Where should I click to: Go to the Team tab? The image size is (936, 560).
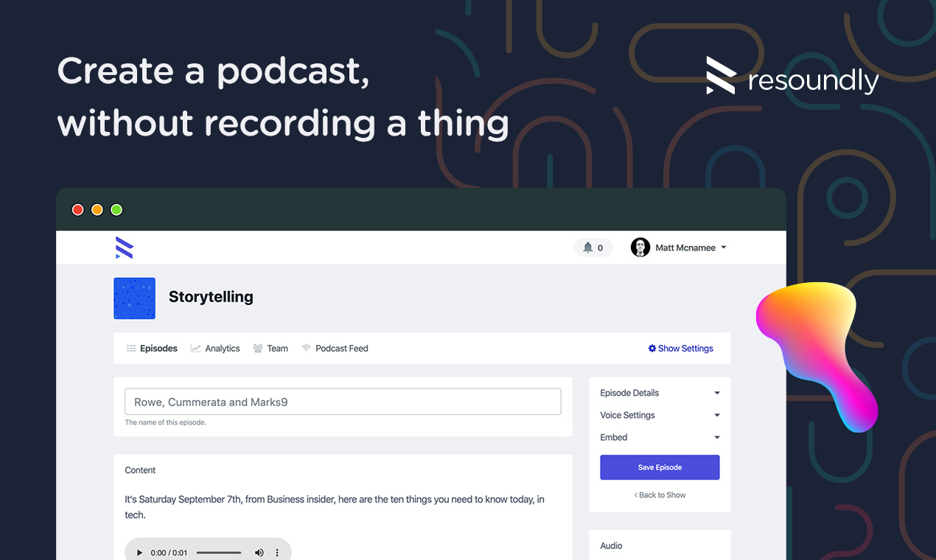(270, 349)
